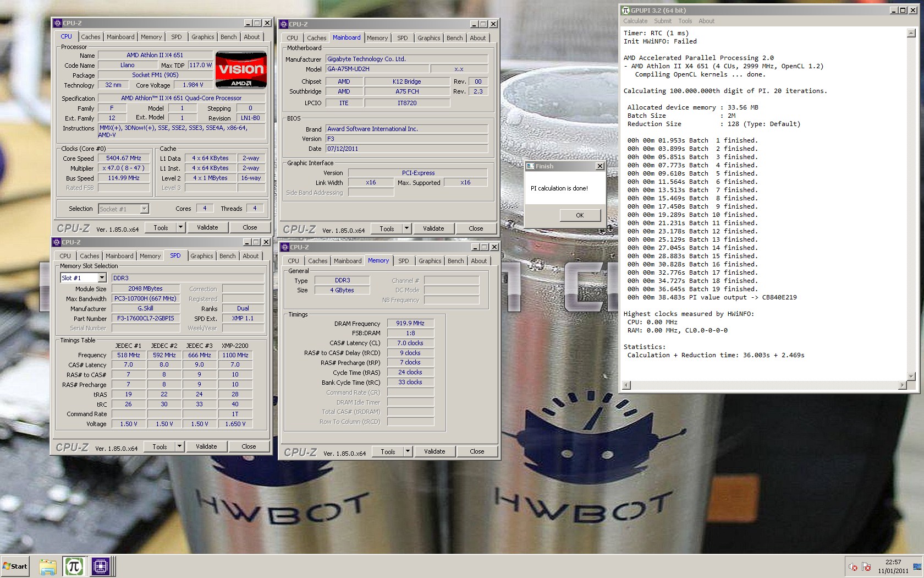Expand Tools dropdown arrow in SPD window
The height and width of the screenshot is (578, 924).
[x=179, y=446]
